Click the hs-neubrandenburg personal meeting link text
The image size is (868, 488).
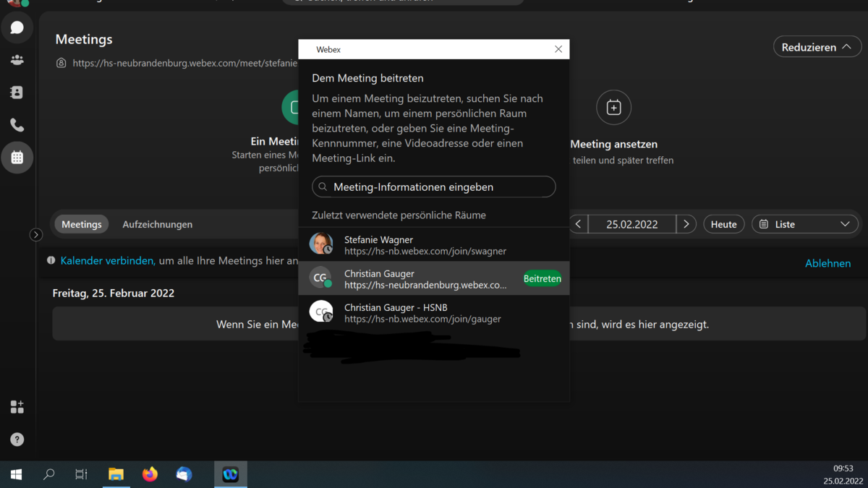pos(185,63)
